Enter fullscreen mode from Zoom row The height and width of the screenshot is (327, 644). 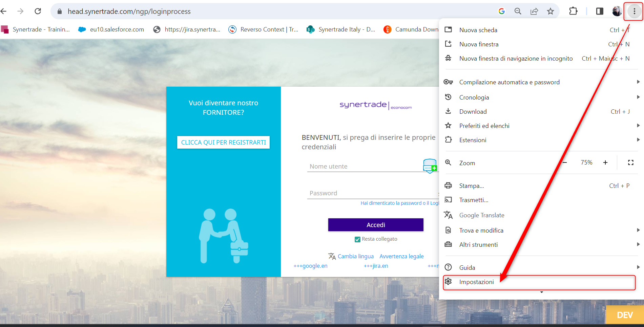pos(630,163)
